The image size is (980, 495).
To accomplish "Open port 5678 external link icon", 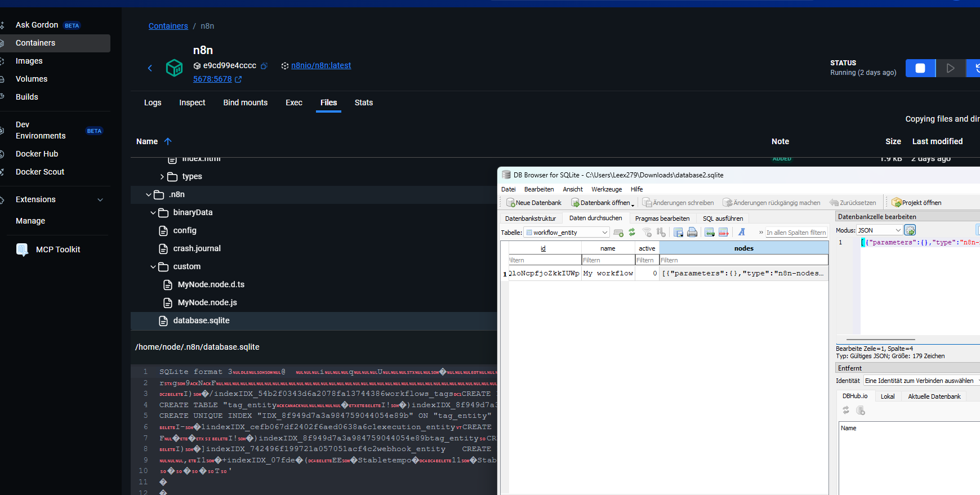I will click(x=238, y=79).
